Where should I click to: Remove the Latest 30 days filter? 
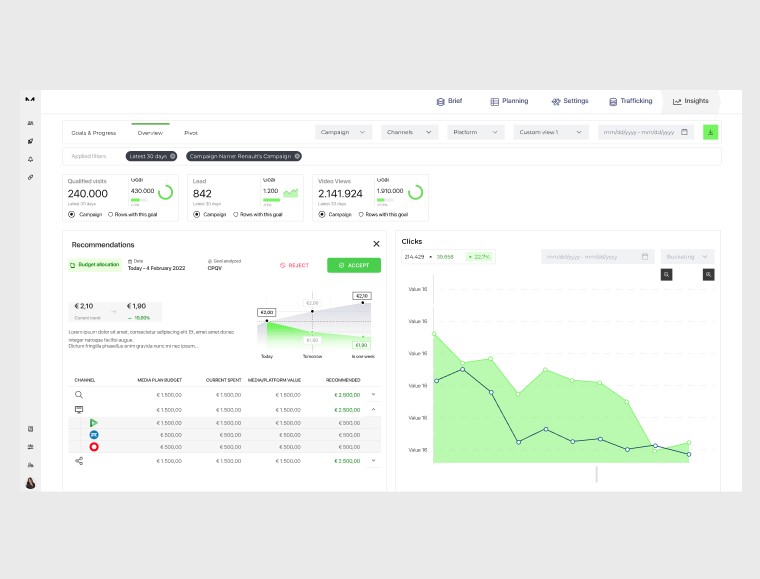173,156
